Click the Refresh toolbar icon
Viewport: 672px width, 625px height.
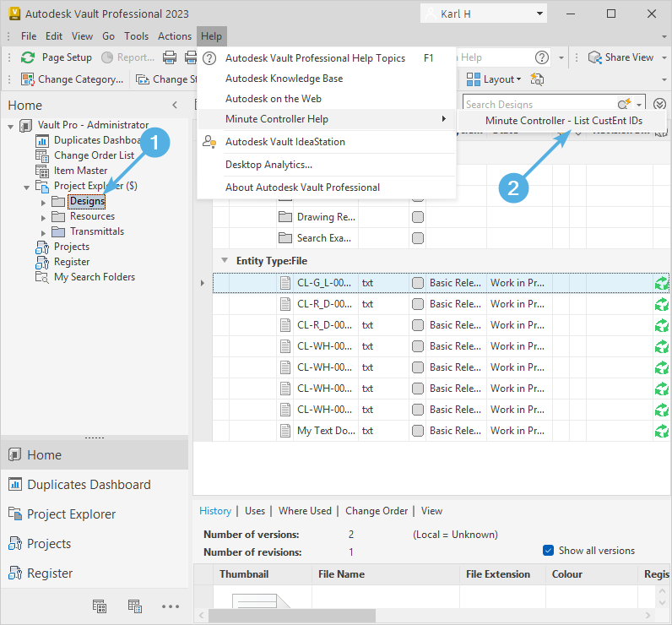[x=28, y=57]
